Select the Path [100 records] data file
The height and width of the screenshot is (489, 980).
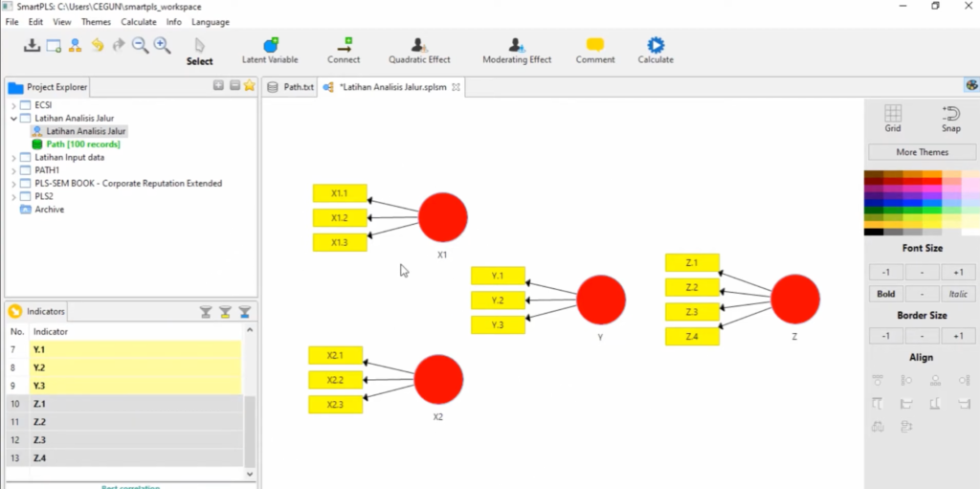83,144
